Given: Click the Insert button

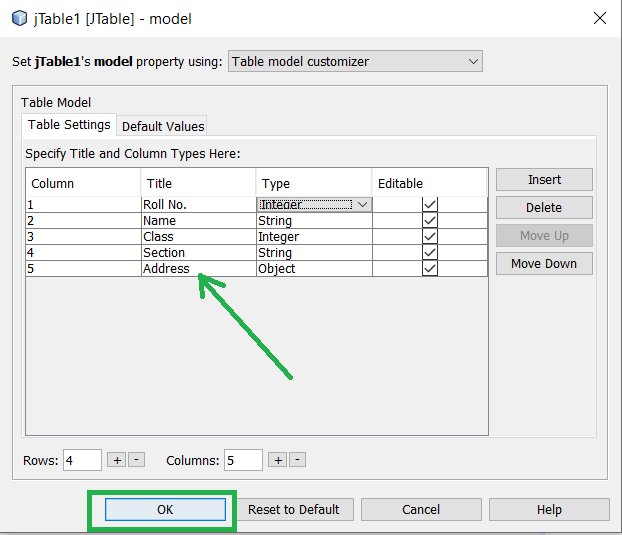Looking at the screenshot, I should click(x=544, y=180).
